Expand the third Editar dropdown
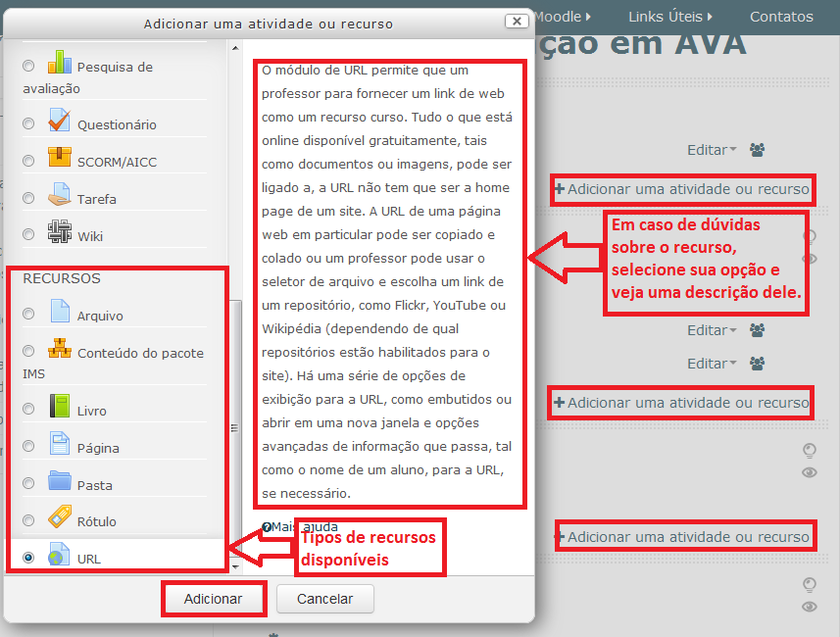 click(x=712, y=364)
